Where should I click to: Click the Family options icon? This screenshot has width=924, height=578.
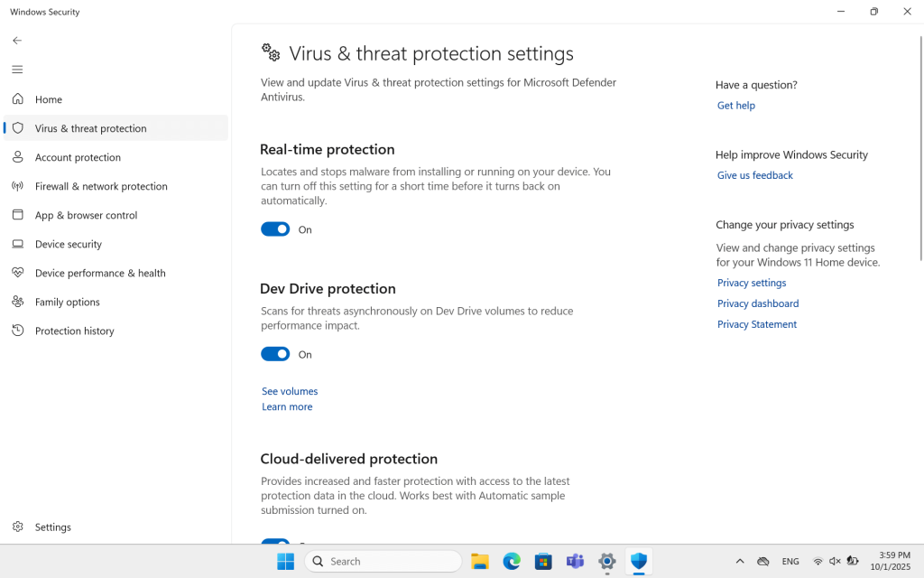tap(17, 302)
